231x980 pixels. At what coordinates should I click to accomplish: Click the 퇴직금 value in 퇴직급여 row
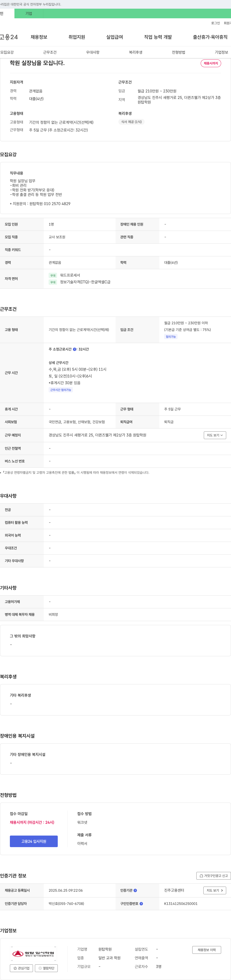pos(169,422)
